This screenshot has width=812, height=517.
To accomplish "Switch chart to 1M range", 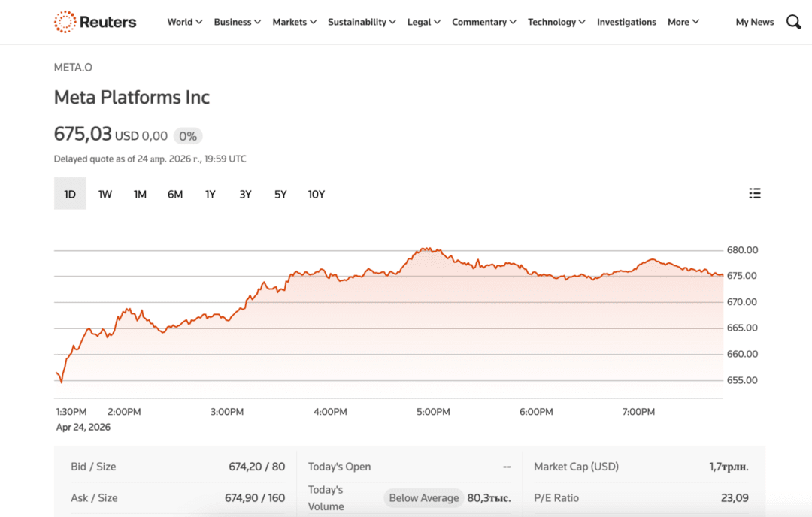I will [140, 194].
